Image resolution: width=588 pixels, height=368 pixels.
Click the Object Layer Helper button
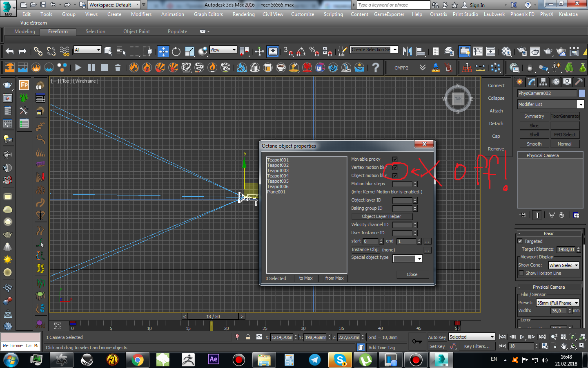pos(381,216)
